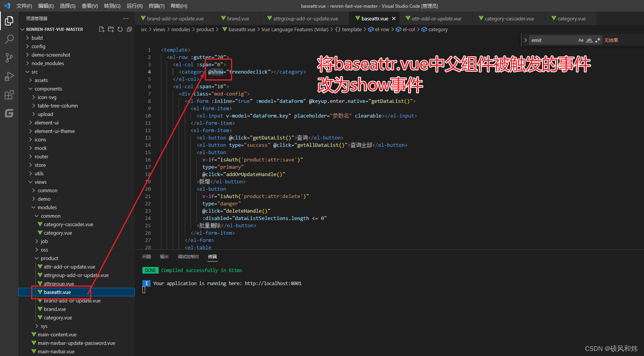Open the 输出 panel tab
This screenshot has height=356, width=644.
point(164,257)
